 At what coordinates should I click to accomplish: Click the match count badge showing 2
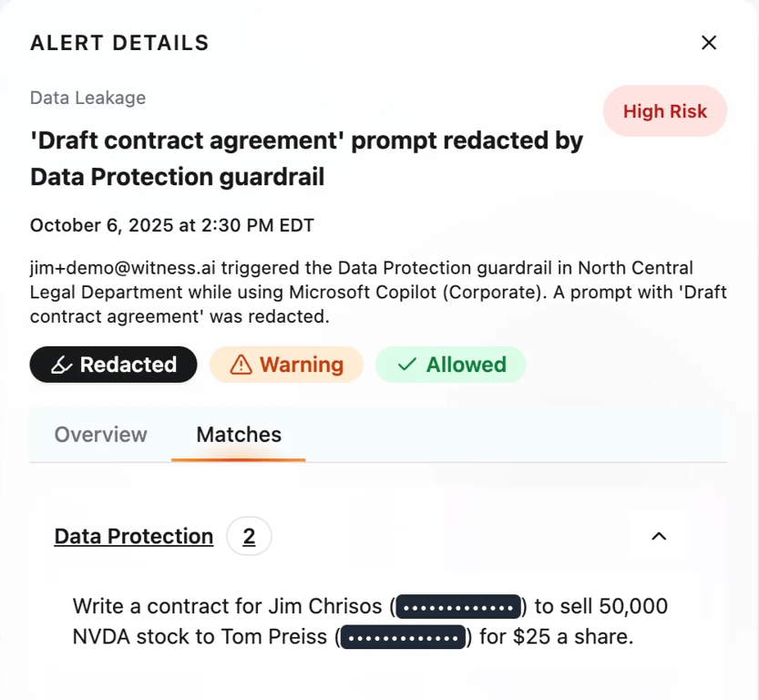(249, 536)
